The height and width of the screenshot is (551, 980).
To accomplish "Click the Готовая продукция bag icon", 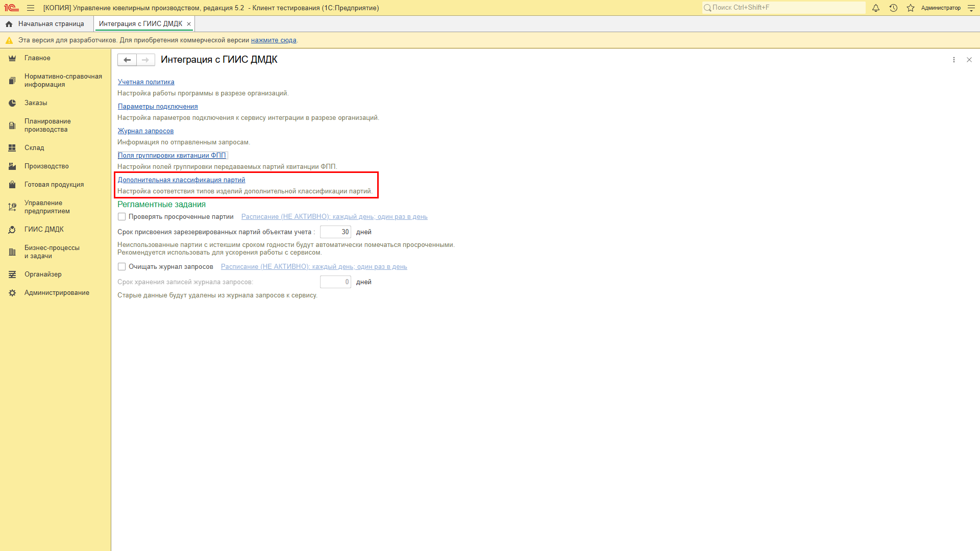I will click(x=12, y=185).
